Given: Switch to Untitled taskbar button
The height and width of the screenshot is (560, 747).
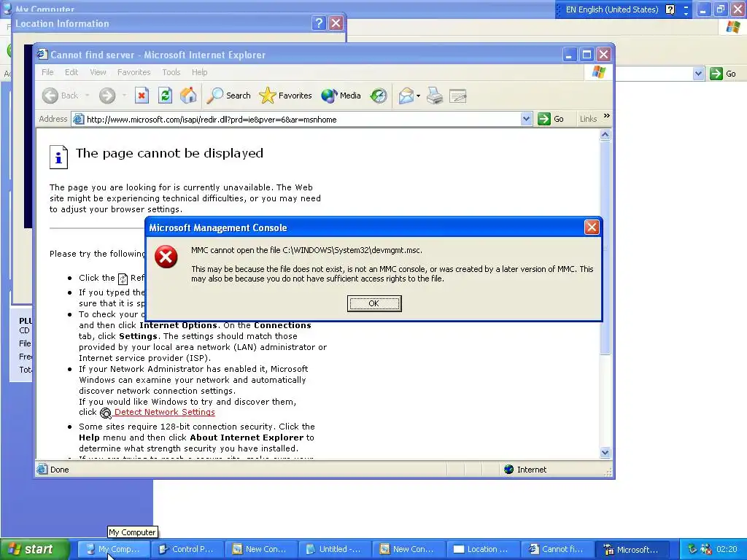Looking at the screenshot, I should click(x=335, y=550).
